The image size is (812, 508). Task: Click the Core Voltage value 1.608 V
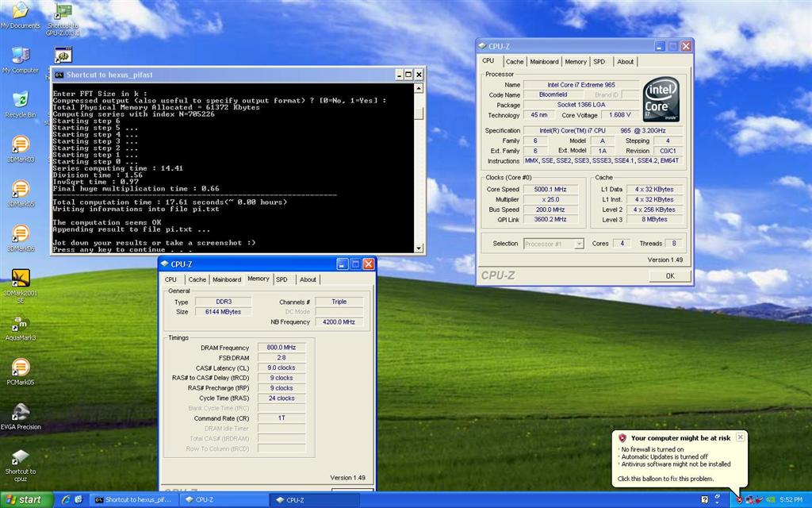click(x=620, y=115)
